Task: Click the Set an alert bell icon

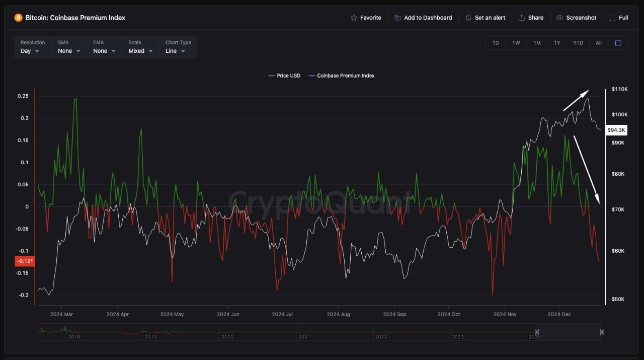Action: click(x=468, y=17)
